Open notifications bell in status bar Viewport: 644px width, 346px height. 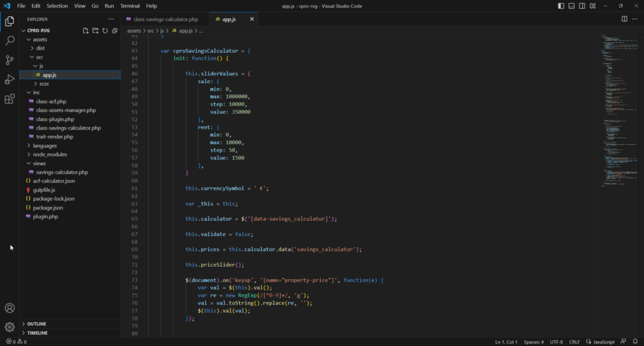click(635, 342)
